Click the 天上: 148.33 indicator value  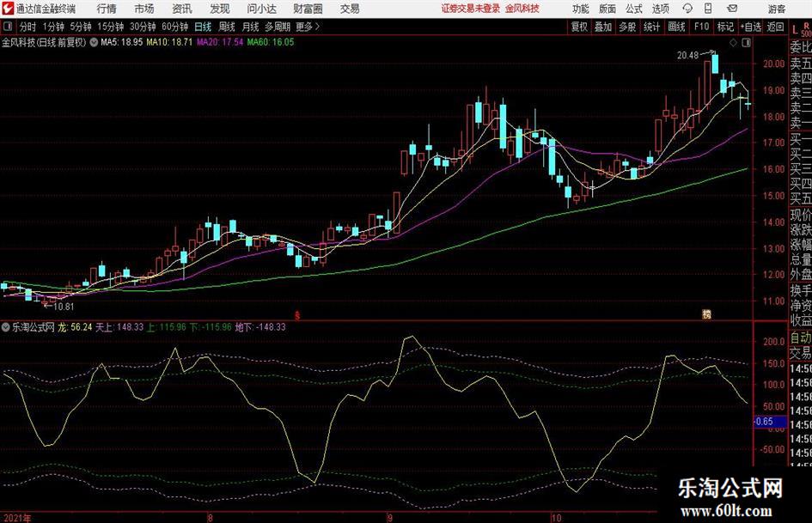[119, 327]
